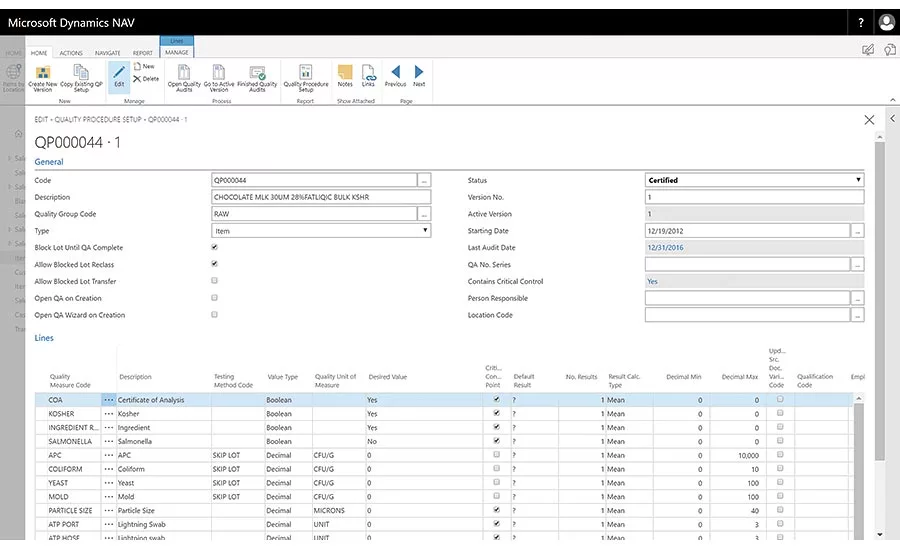This screenshot has height=550, width=900.
Task: Enable Open QA Wizard on Creation checkbox
Action: pyautogui.click(x=214, y=315)
